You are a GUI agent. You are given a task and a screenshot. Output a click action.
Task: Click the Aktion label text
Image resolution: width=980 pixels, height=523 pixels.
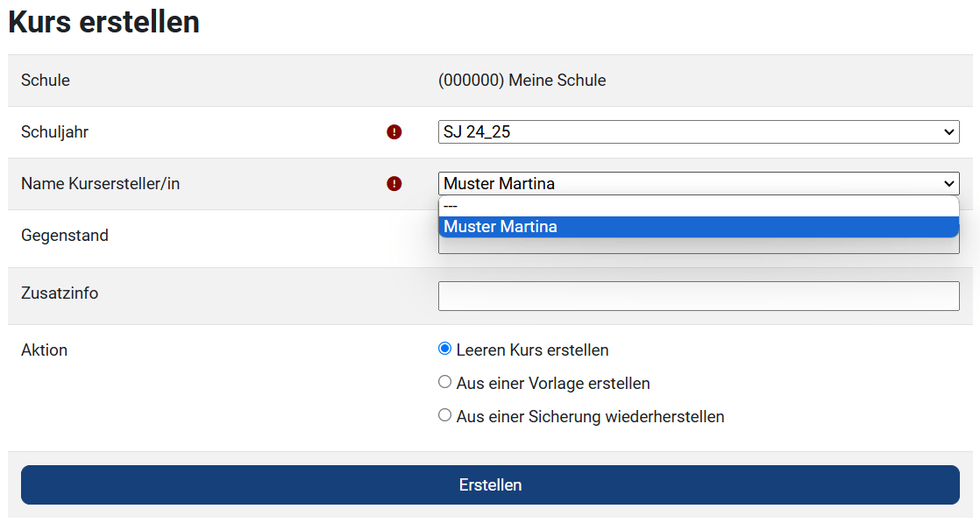point(44,350)
